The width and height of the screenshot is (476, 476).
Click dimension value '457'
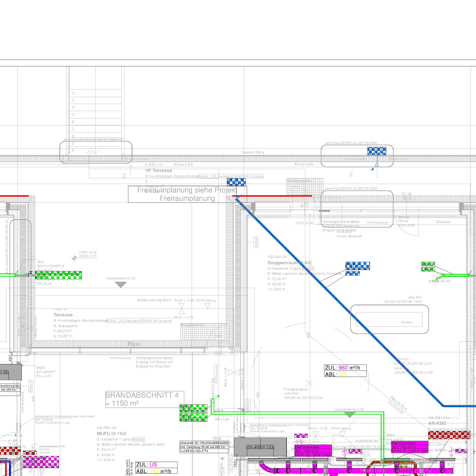point(10,358)
